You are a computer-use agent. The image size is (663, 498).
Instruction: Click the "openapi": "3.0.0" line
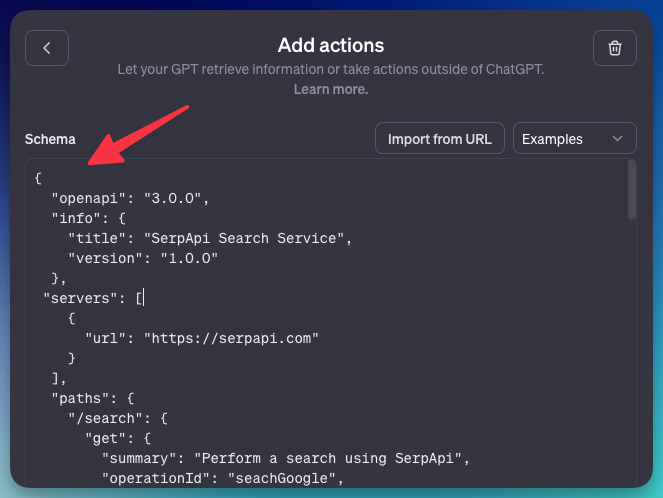click(x=130, y=198)
